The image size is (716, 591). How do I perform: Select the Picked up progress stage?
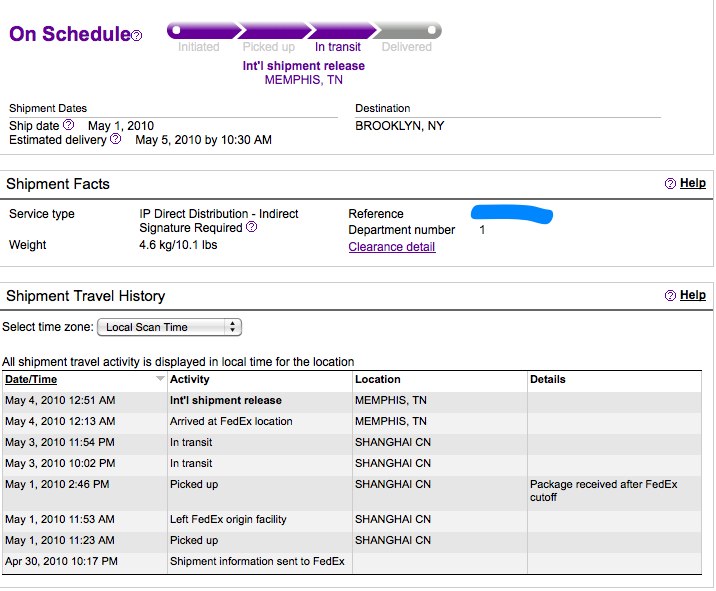268,47
